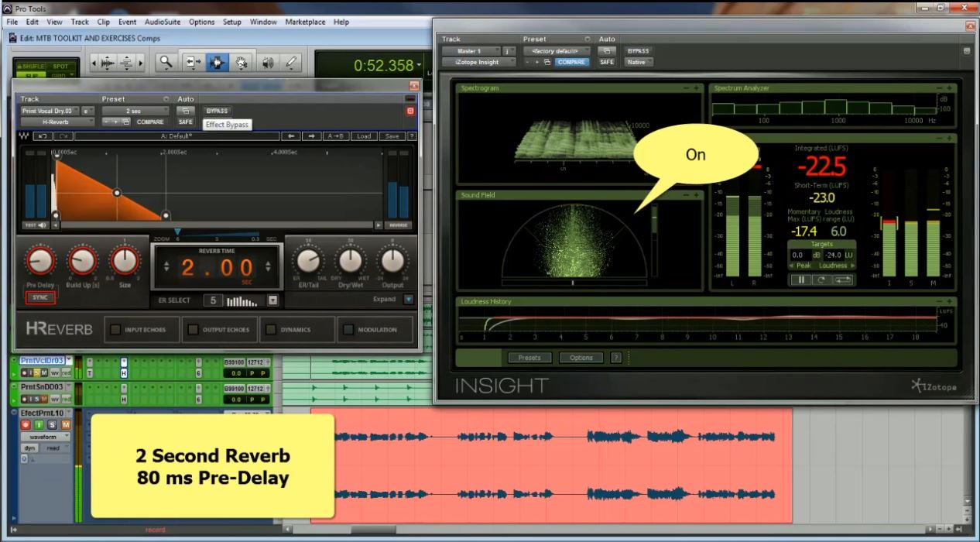Open the H-Reverb preset dropdown showing 2 sec
The height and width of the screenshot is (542, 980).
click(135, 109)
